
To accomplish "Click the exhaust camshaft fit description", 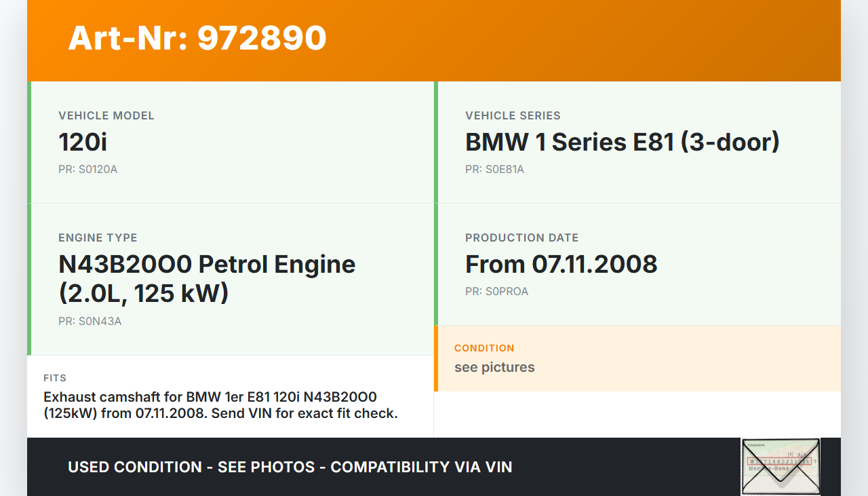I will click(x=220, y=404).
